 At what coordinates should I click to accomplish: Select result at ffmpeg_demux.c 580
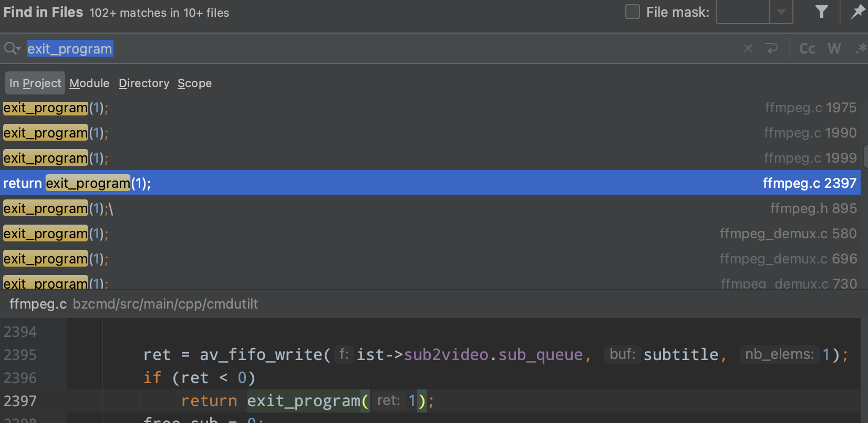[x=430, y=234]
